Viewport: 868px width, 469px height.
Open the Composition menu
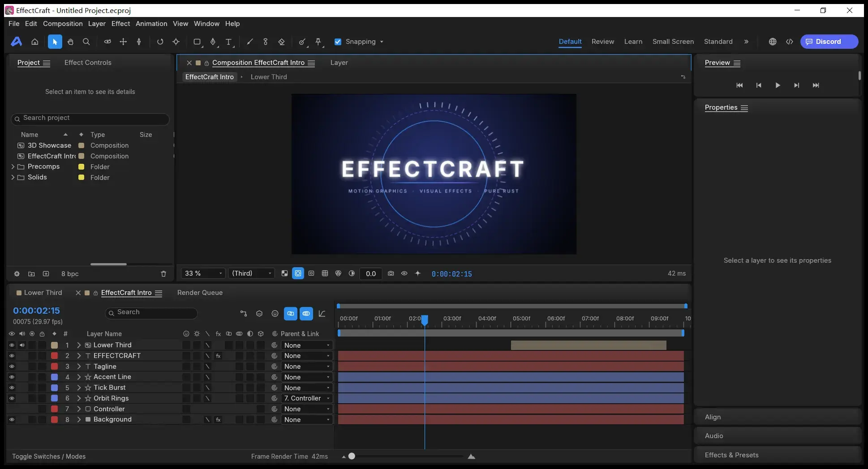pos(63,24)
